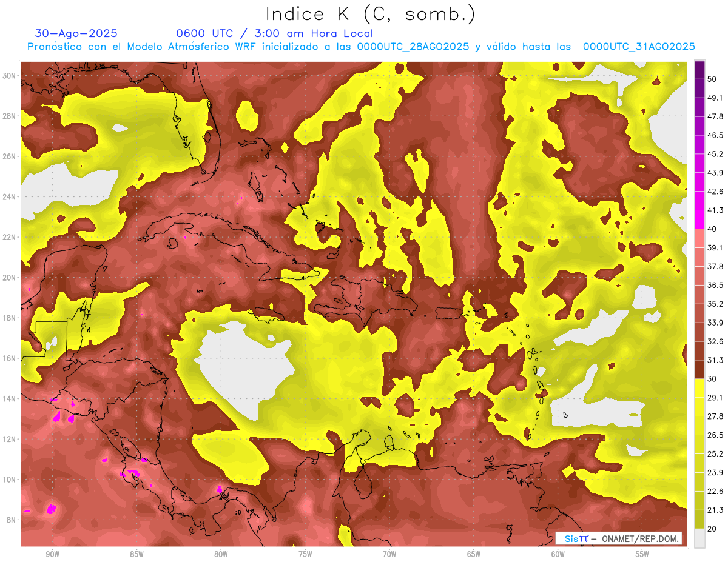
Task: Click the '14N' latitude label
Action: point(9,399)
